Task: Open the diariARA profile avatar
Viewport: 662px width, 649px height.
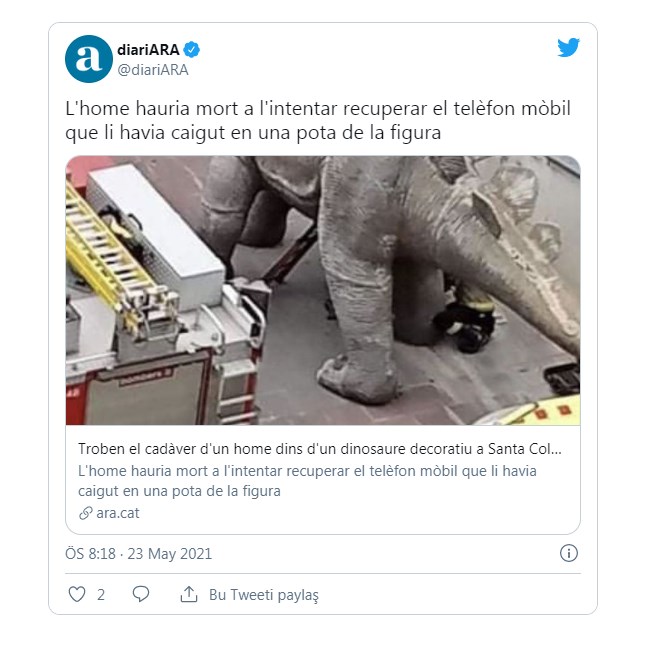Action: coord(89,59)
